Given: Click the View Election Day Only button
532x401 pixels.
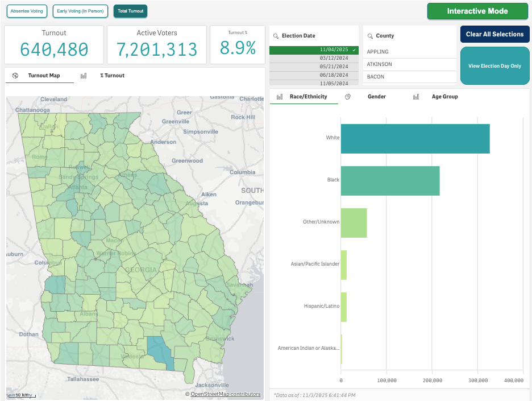Looking at the screenshot, I should click(x=494, y=66).
